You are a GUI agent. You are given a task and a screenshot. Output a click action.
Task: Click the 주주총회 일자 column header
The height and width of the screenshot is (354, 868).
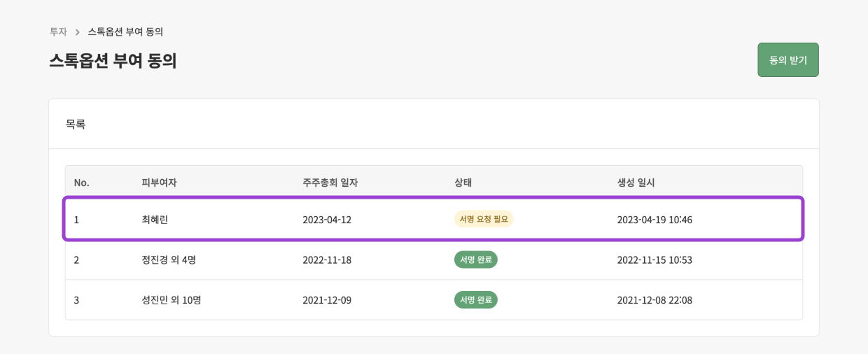tap(330, 183)
